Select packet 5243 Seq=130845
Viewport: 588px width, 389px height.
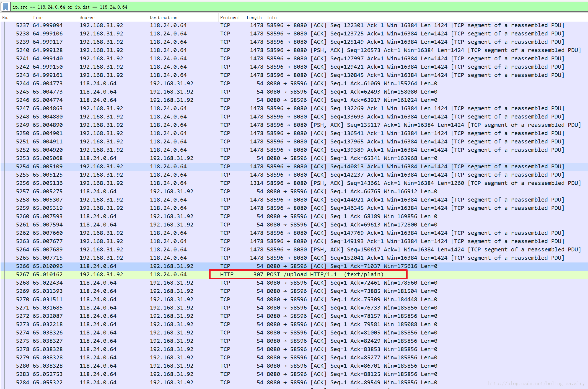(x=294, y=75)
